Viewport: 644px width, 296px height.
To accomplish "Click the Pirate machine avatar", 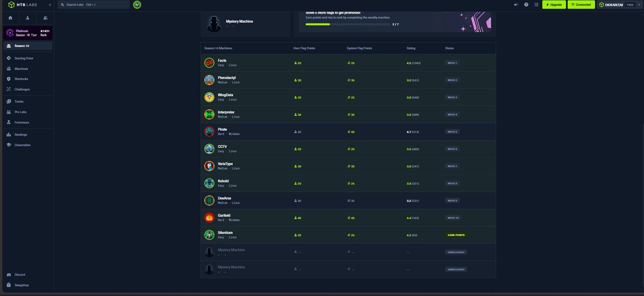I will pyautogui.click(x=209, y=131).
